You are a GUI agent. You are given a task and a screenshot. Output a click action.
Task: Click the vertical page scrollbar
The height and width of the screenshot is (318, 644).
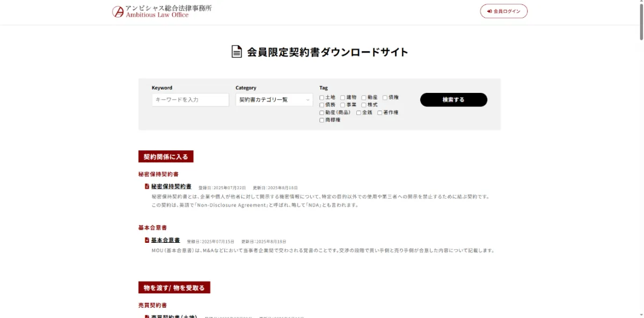[x=641, y=21]
